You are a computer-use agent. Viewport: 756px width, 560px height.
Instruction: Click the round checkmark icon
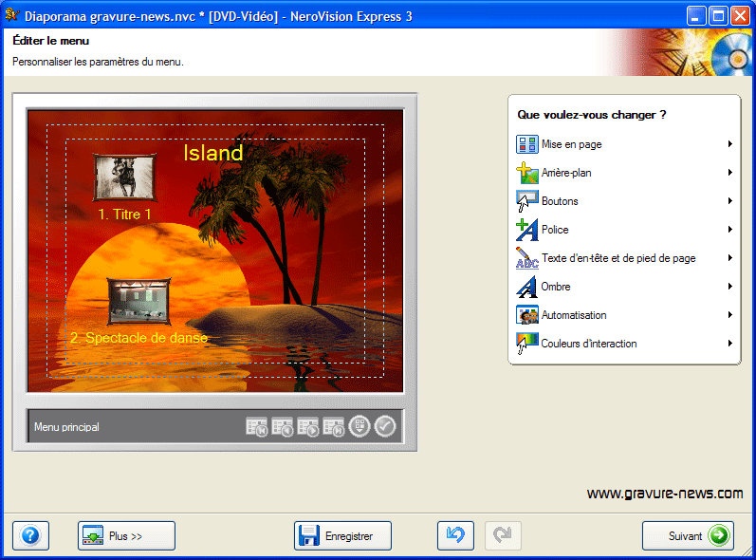pos(385,426)
